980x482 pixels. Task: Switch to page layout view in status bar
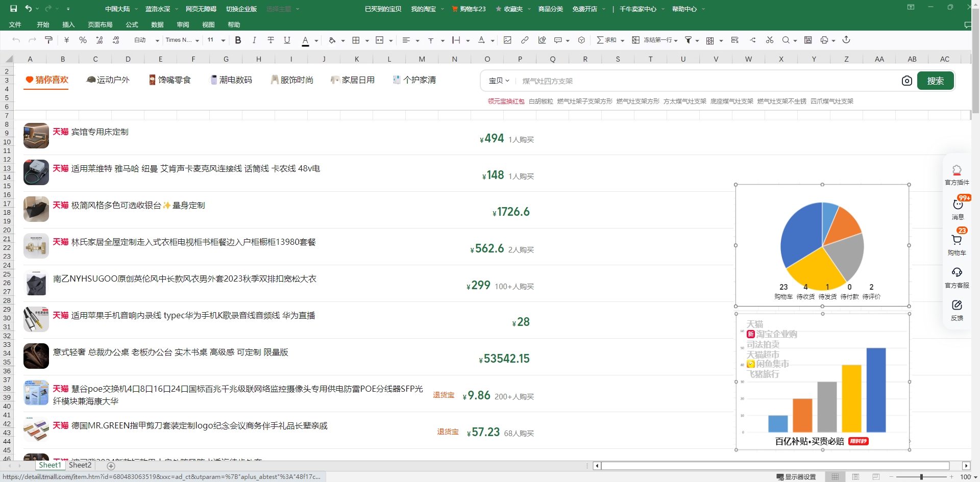tap(856, 477)
